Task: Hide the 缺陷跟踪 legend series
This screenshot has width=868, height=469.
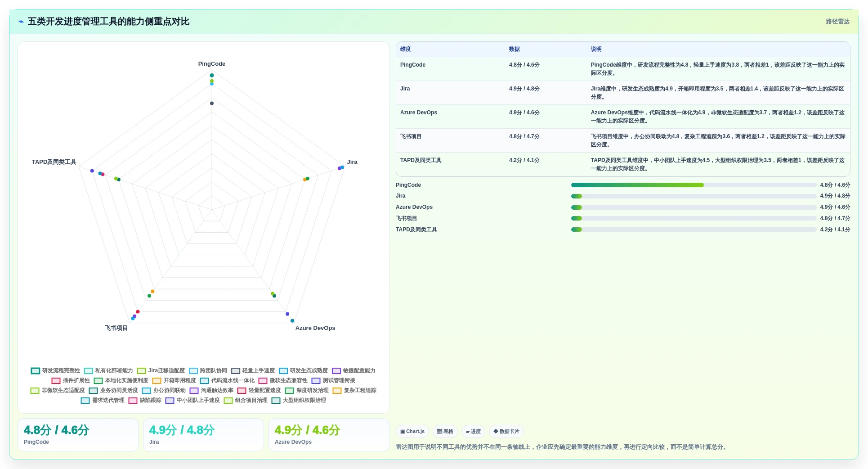Action: coord(145,400)
